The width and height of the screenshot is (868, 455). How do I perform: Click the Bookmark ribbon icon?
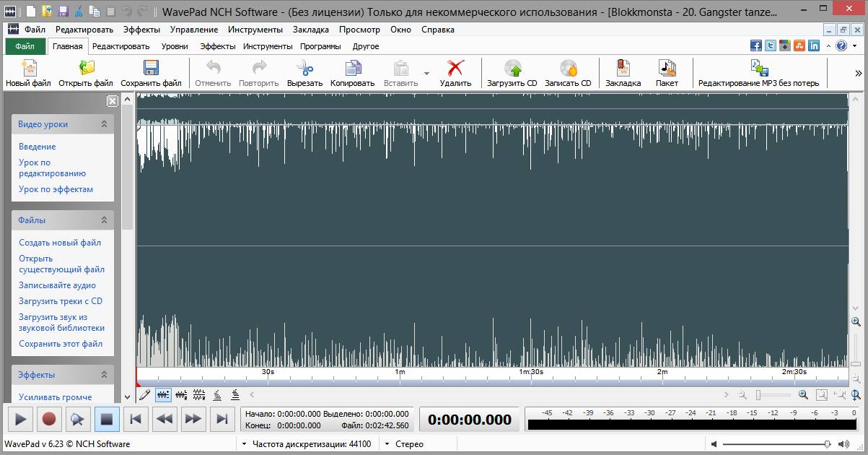coord(623,69)
